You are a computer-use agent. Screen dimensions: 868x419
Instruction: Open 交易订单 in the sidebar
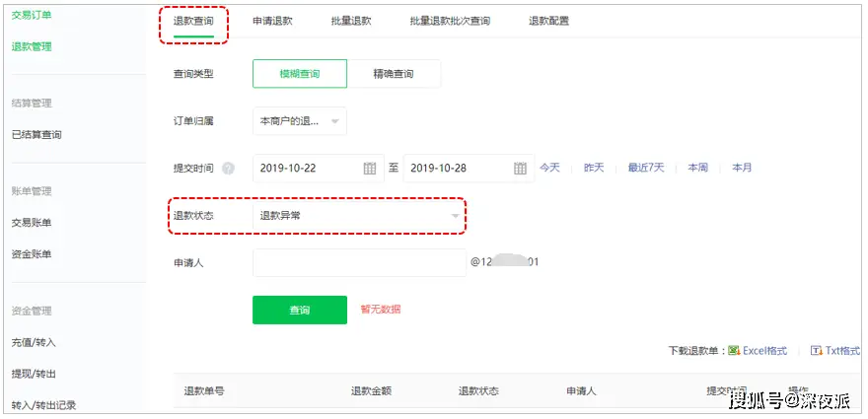coord(32,15)
